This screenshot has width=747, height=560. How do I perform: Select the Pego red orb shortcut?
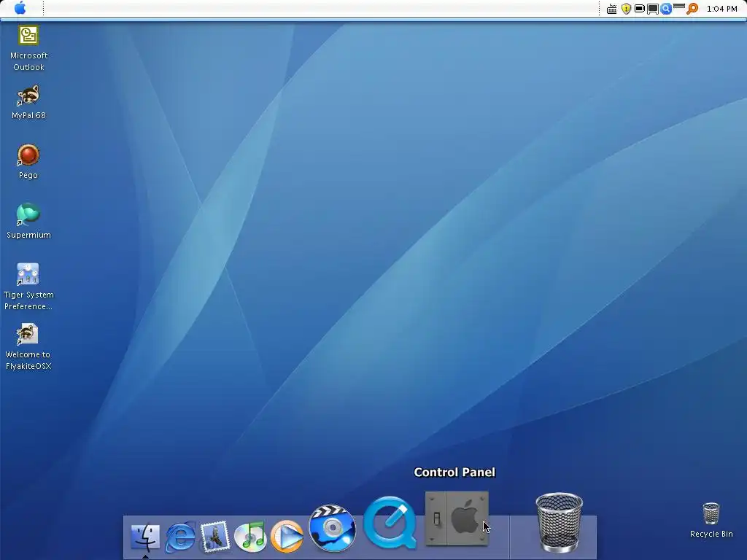click(28, 155)
